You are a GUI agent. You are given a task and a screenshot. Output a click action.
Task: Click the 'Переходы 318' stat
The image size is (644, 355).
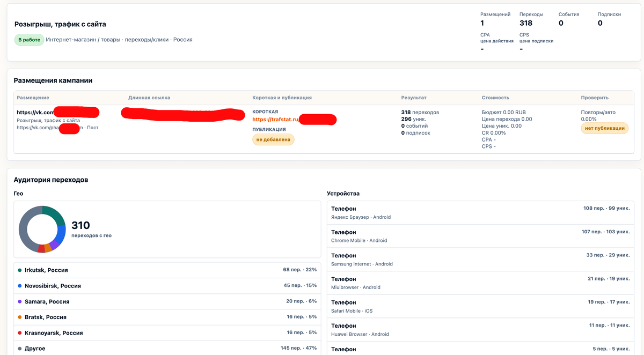pyautogui.click(x=531, y=19)
